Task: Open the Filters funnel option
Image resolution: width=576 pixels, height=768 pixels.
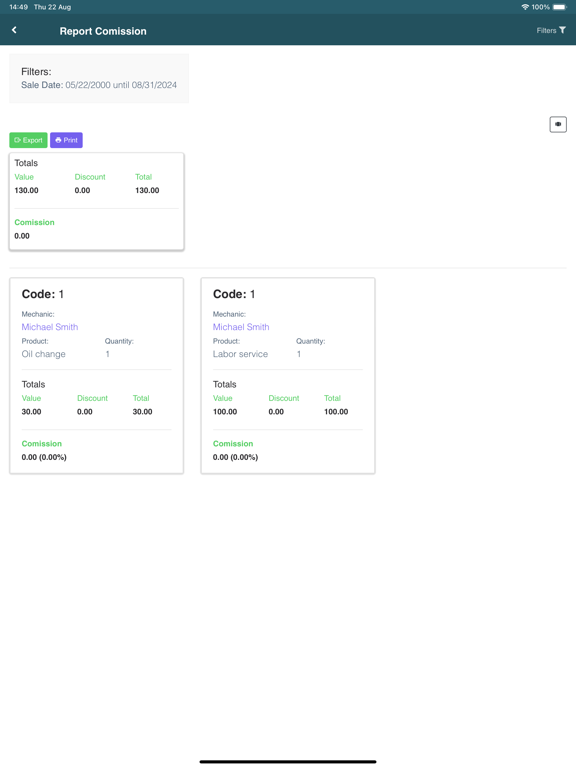Action: pos(551,30)
